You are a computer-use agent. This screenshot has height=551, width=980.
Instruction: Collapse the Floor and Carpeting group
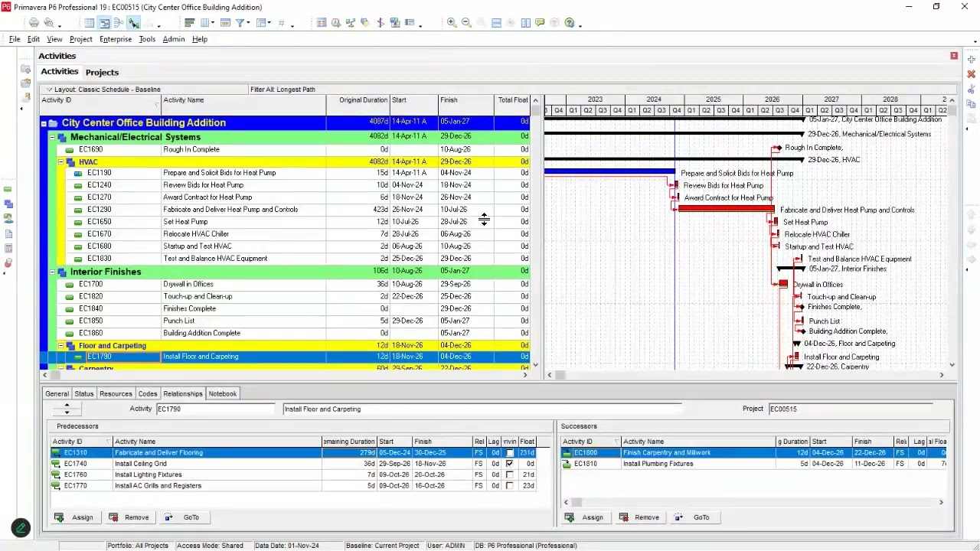pyautogui.click(x=60, y=346)
